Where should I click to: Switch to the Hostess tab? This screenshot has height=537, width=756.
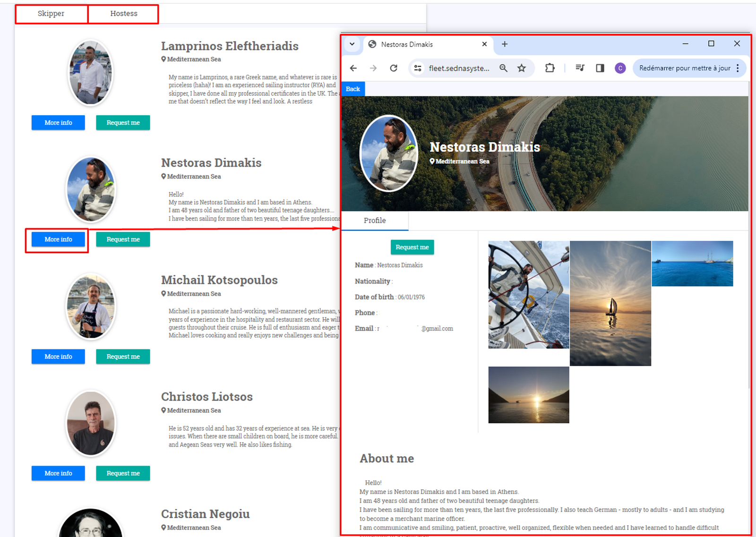click(124, 14)
